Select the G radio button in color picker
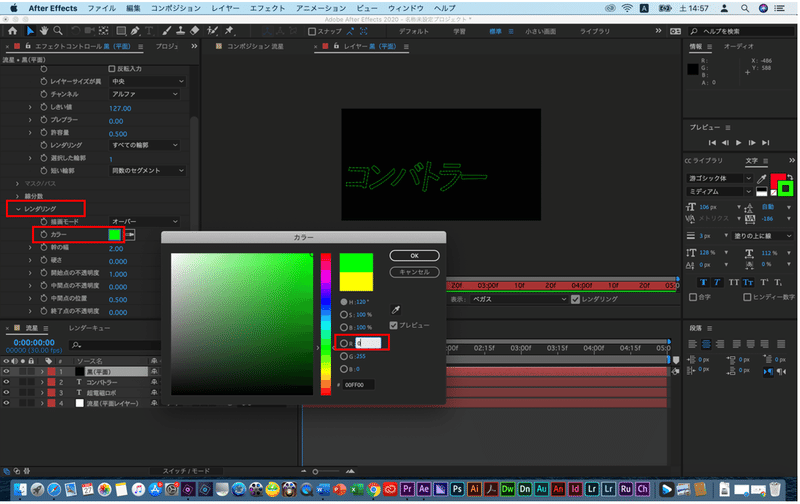The width and height of the screenshot is (800, 504). 345,355
